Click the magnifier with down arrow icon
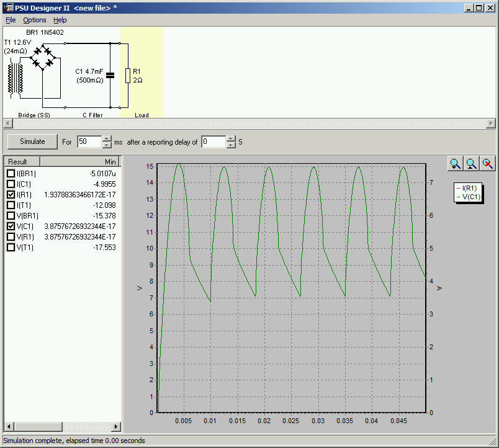499x448 pixels. [x=456, y=164]
